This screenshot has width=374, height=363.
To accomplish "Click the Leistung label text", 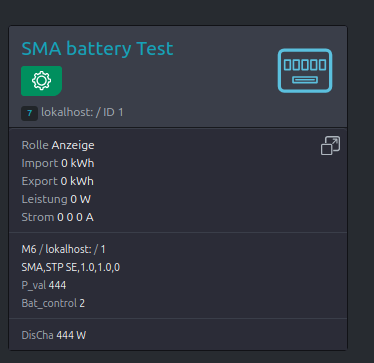I will pos(44,199).
